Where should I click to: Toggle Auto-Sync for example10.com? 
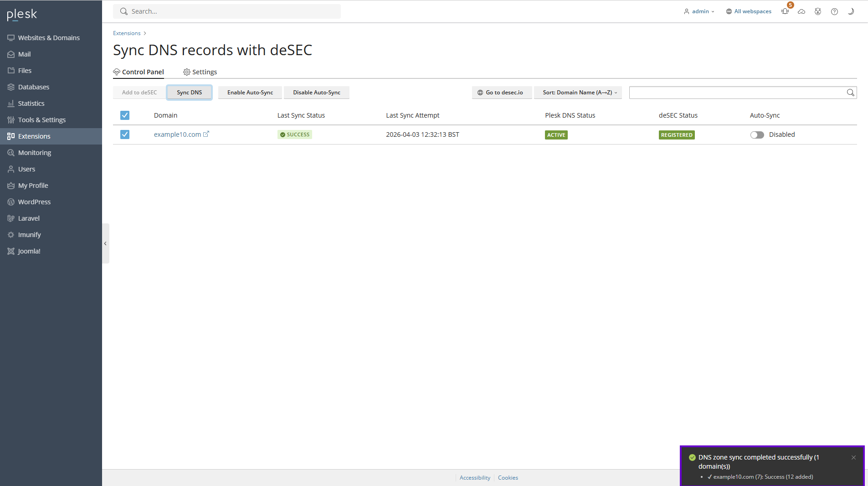[x=756, y=134]
